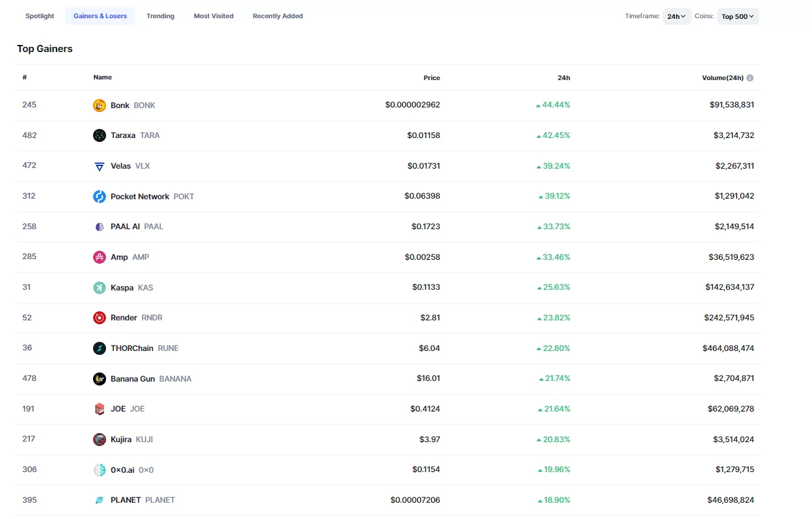Click the Bonk coin logo icon
The image size is (812, 519).
99,105
